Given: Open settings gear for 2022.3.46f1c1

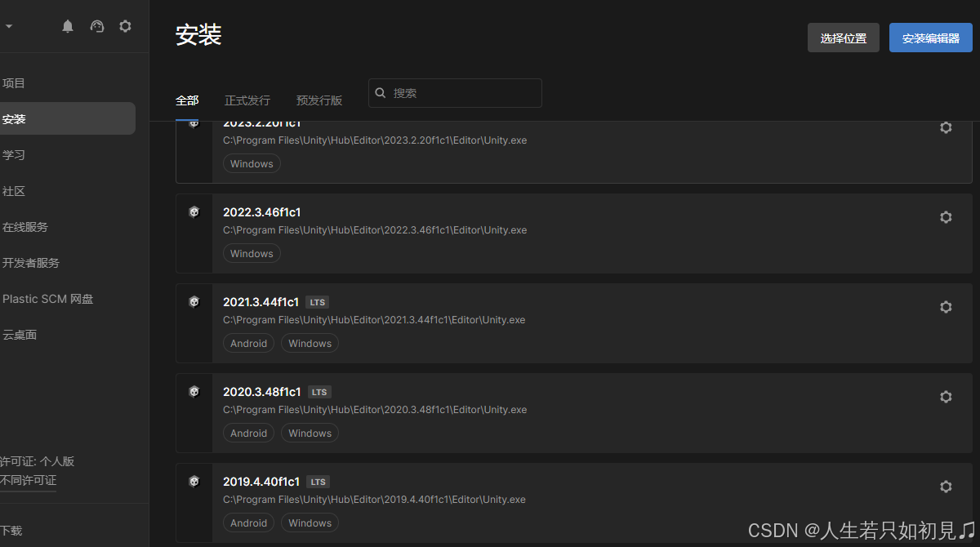Looking at the screenshot, I should (946, 217).
